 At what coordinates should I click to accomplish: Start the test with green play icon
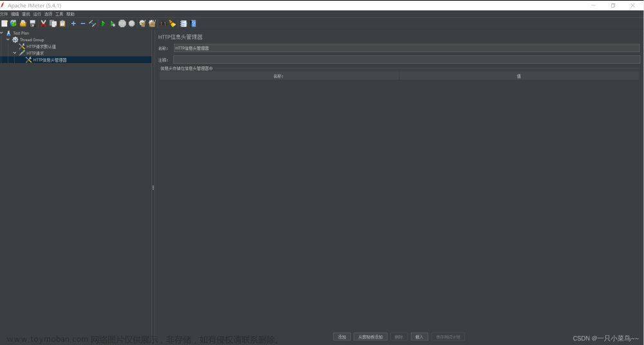click(x=104, y=23)
